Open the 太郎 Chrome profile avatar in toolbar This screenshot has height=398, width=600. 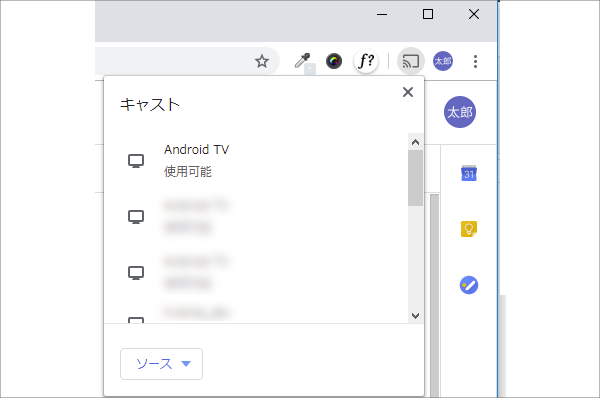point(443,61)
